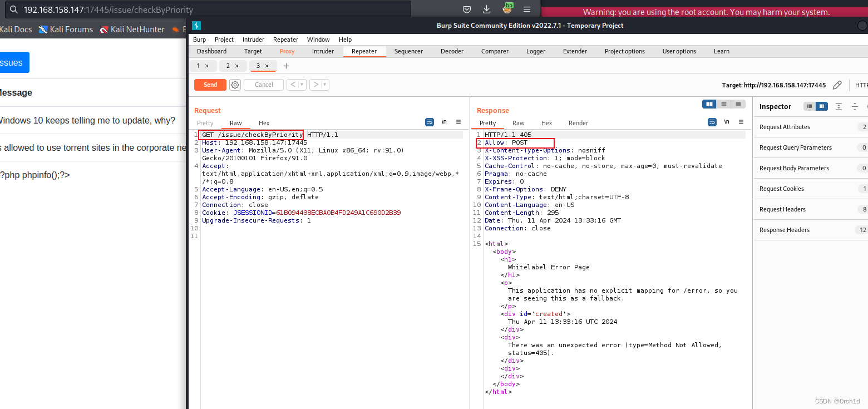
Task: Select top-bottom stacked layout view
Action: click(x=723, y=104)
